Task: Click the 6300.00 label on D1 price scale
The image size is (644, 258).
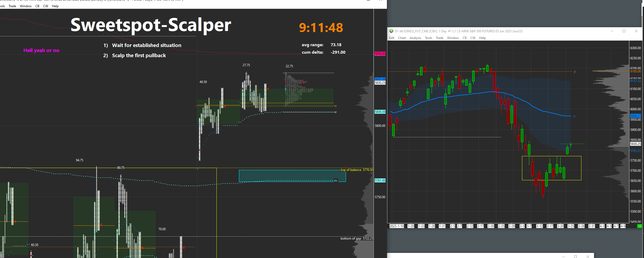Action: click(635, 48)
